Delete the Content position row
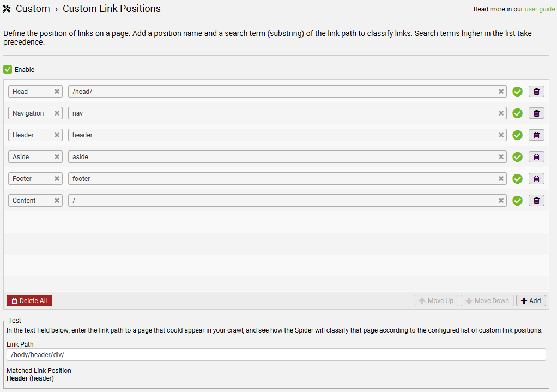The height and width of the screenshot is (392, 557). coord(536,201)
